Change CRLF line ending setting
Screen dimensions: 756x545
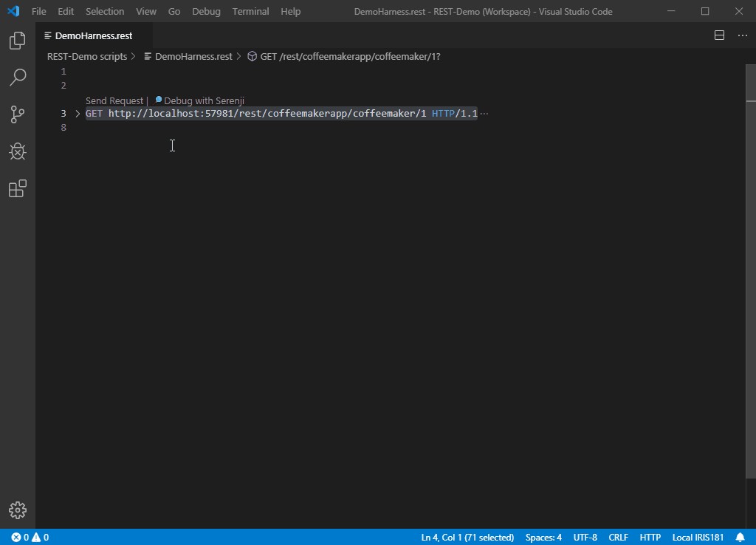tap(618, 537)
